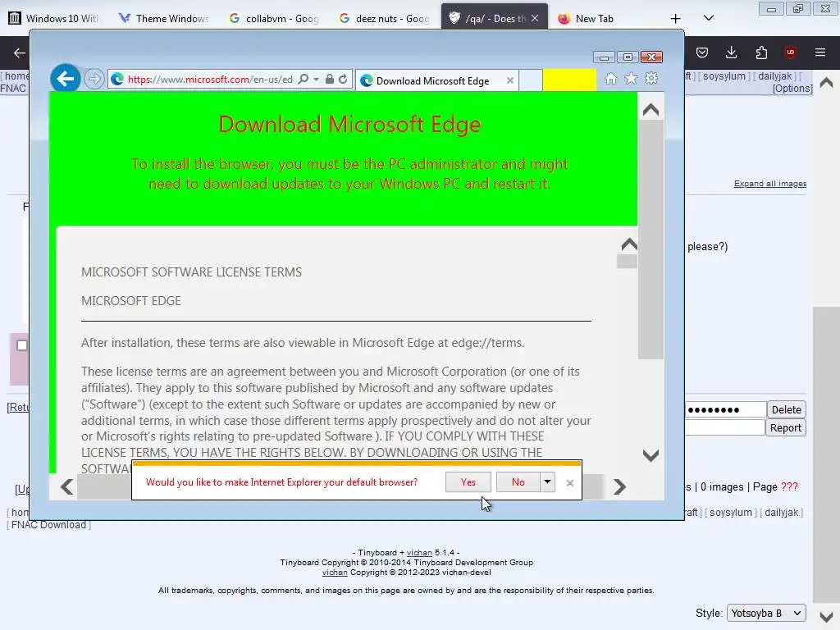Toggle post checkbox on board page
This screenshot has width=840, height=630.
(22, 345)
